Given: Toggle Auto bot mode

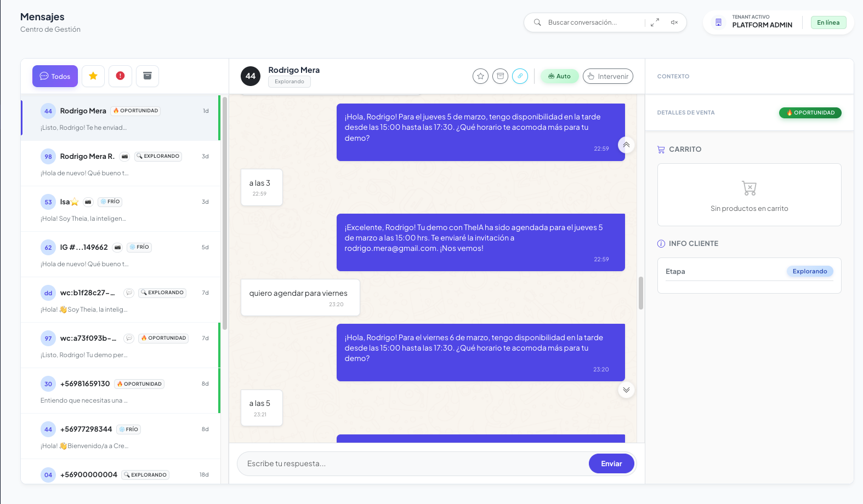Looking at the screenshot, I should (559, 76).
